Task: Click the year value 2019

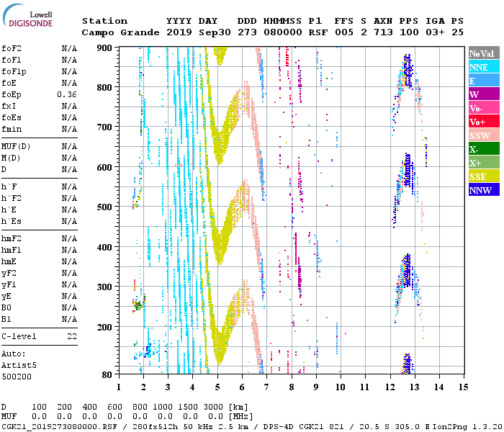Action: pos(179,32)
